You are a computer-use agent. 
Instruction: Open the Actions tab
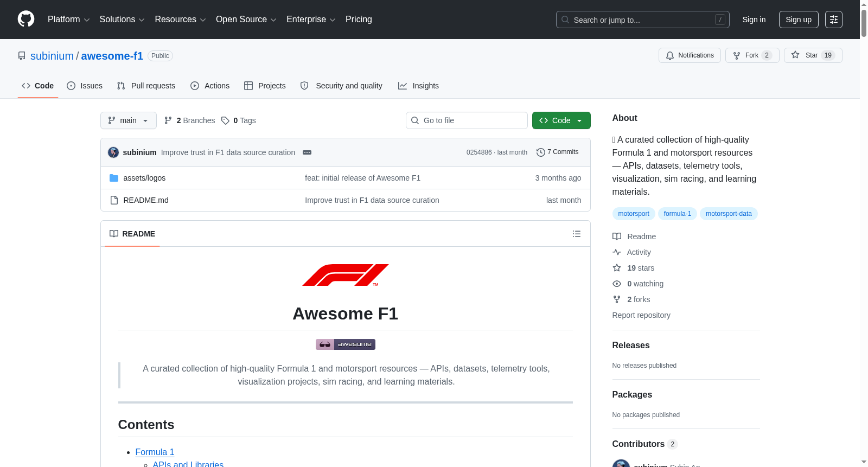click(210, 86)
